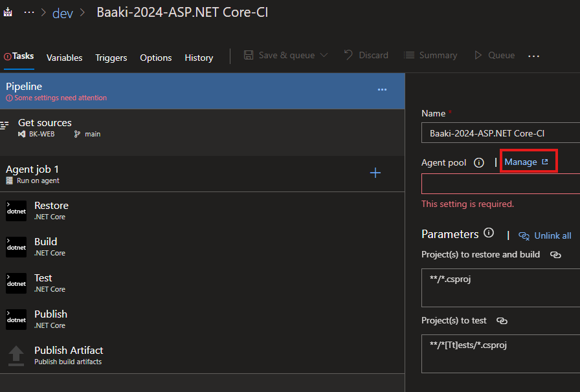Image resolution: width=580 pixels, height=392 pixels.
Task: Expand the Save & queue dropdown arrow
Action: click(324, 55)
